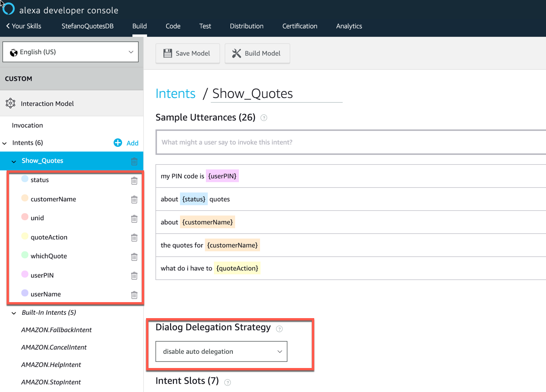546x392 pixels.
Task: Click the Add intent link
Action: pyautogui.click(x=132, y=143)
